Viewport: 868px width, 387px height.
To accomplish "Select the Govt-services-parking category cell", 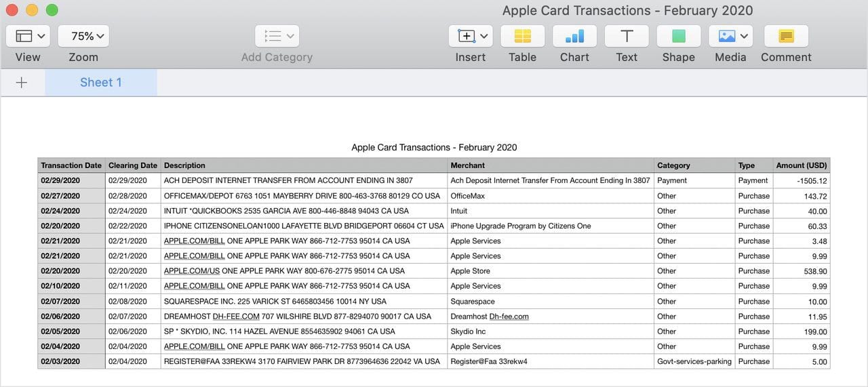I will [x=694, y=361].
